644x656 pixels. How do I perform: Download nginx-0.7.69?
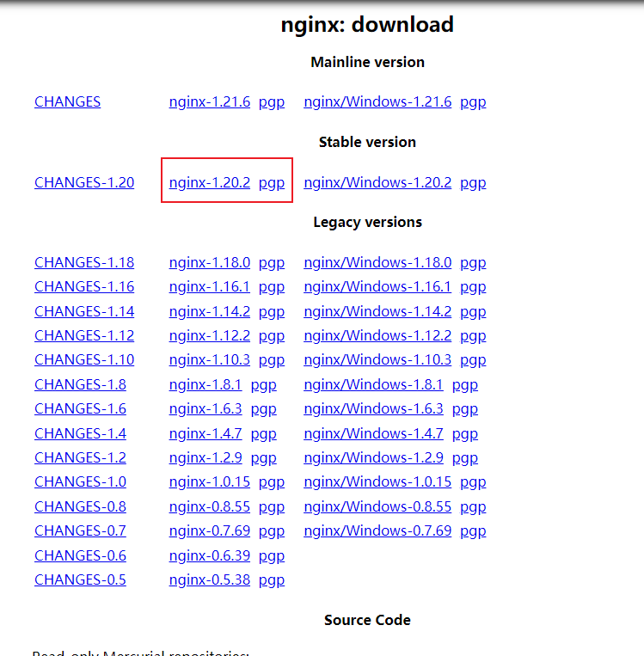tap(209, 531)
